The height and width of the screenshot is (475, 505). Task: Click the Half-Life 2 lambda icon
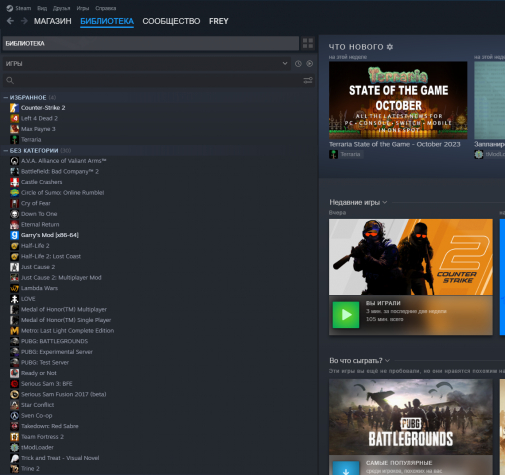pos(14,246)
